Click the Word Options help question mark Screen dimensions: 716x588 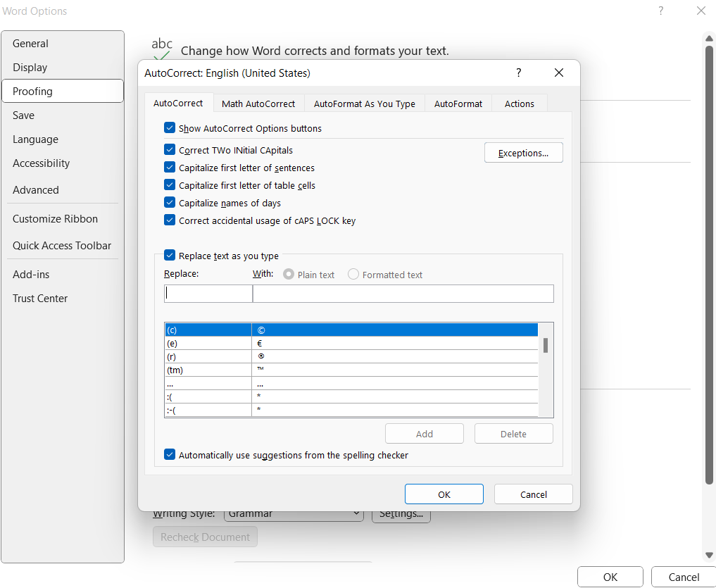click(x=661, y=11)
